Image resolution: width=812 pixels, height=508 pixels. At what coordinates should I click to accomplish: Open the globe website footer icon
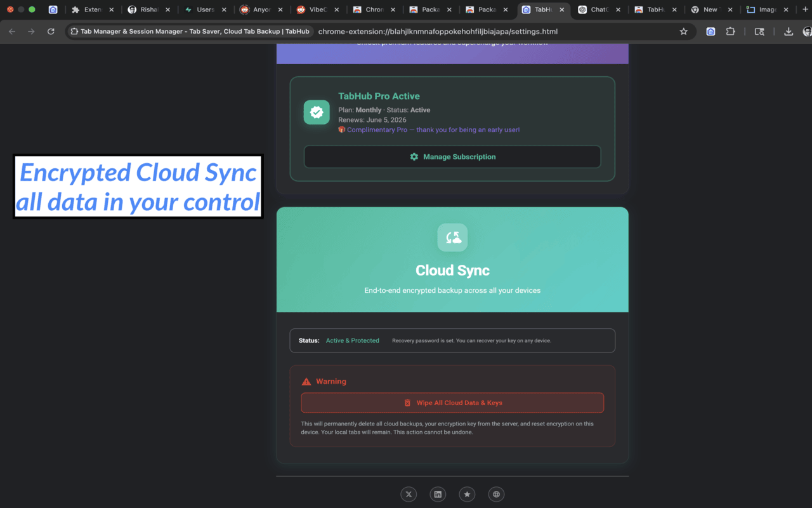496,494
